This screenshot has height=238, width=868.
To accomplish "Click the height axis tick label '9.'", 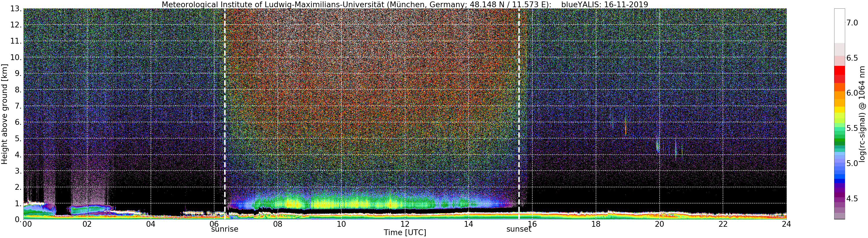I will (19, 73).
